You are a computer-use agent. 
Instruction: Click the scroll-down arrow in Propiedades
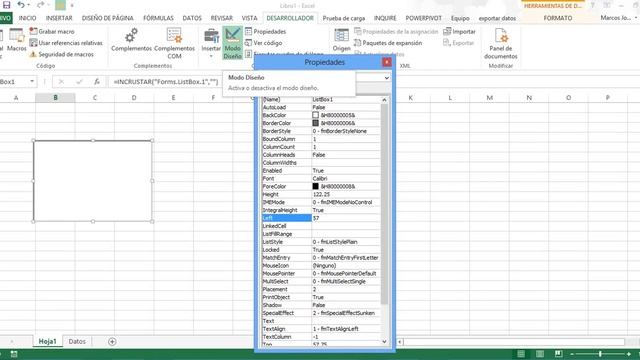[x=384, y=341]
